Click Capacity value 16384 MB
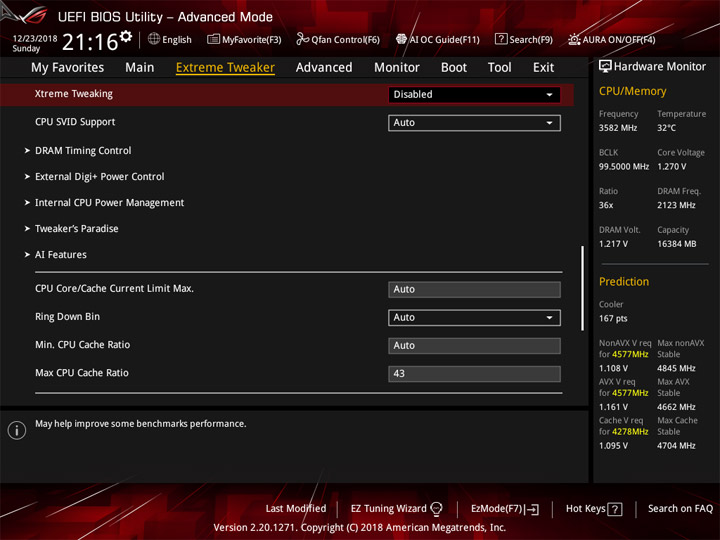Viewport: 720px width, 540px height. (x=676, y=244)
